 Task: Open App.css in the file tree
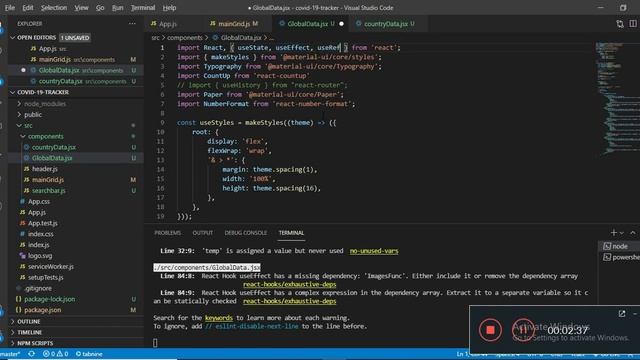[39, 201]
